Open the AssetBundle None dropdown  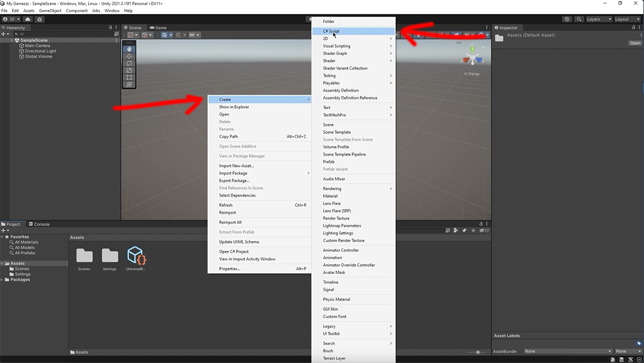pos(568,351)
